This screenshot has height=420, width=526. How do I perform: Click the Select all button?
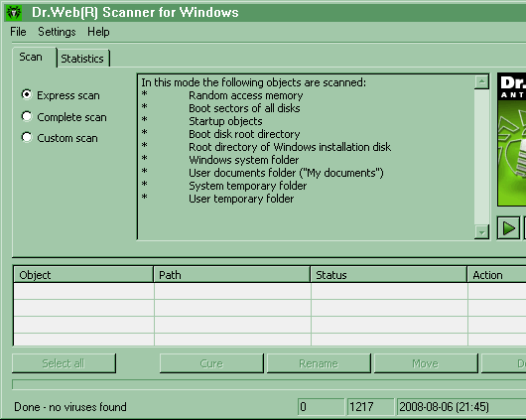(x=64, y=363)
